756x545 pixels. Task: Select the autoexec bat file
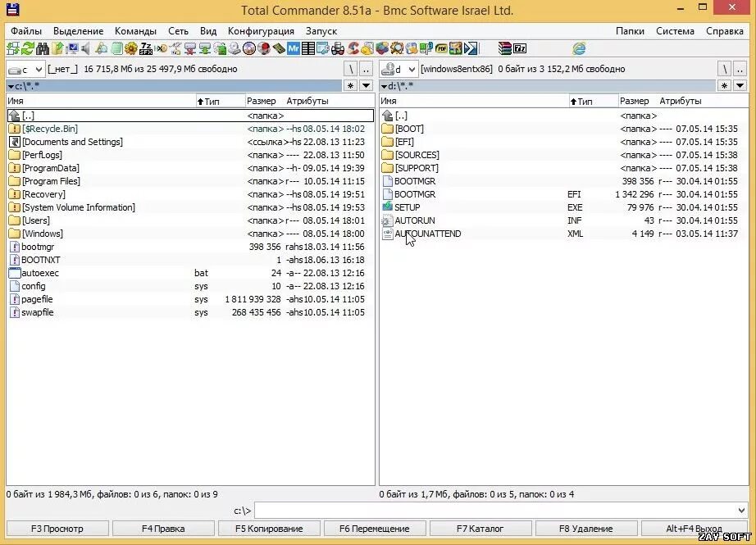[190, 273]
